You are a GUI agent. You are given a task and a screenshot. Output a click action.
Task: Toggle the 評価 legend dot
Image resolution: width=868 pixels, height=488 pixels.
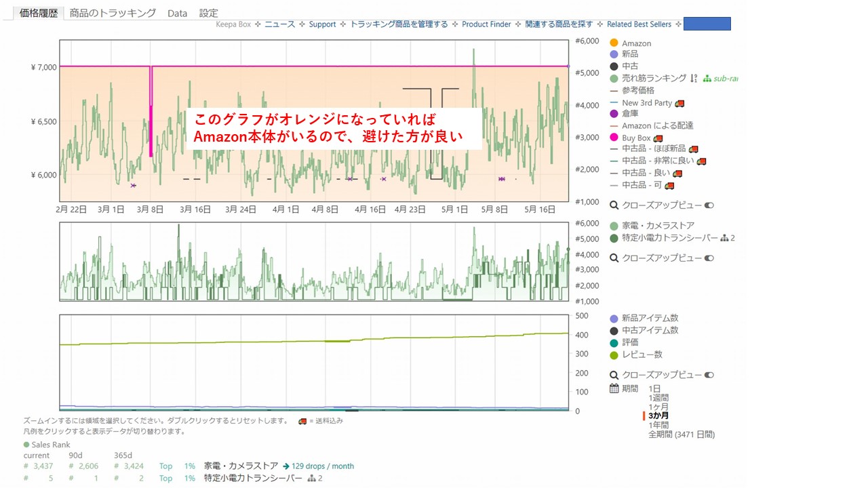tap(614, 343)
